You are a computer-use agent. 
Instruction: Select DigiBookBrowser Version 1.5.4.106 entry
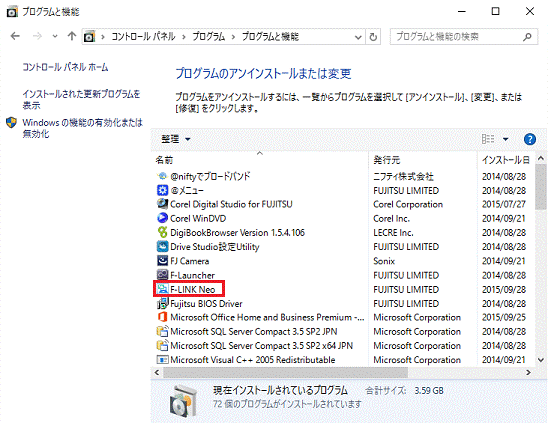(x=237, y=232)
